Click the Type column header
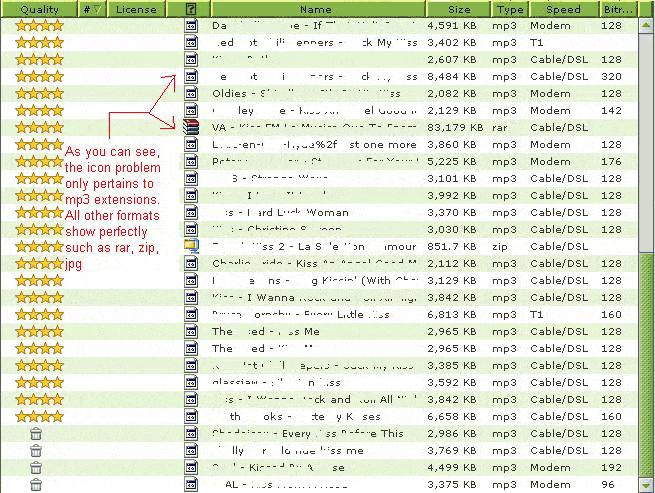This screenshot has height=493, width=655. [508, 8]
